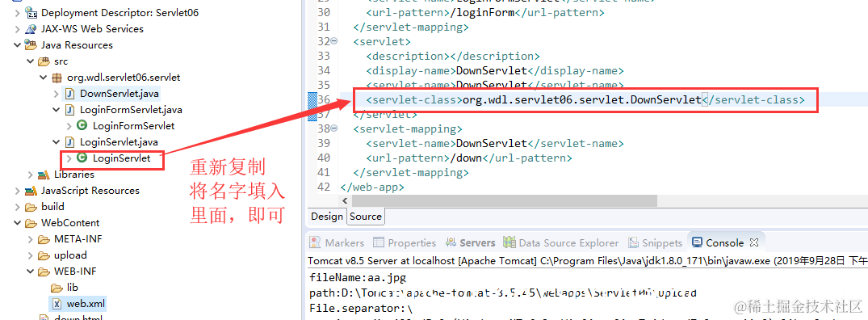Open Data Source Explorer tab
Image resolution: width=868 pixels, height=320 pixels.
pyautogui.click(x=561, y=243)
